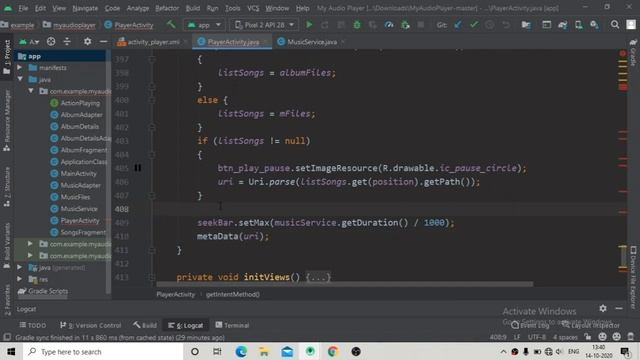The image size is (640, 360).
Task: Click the Project panel vertical scrollbar
Action: (109, 171)
